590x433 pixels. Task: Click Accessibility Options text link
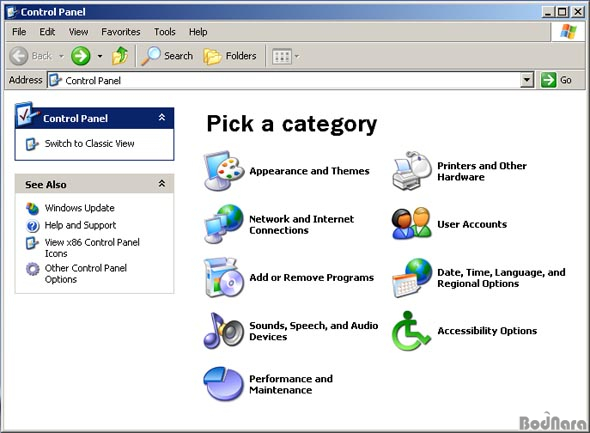487,331
